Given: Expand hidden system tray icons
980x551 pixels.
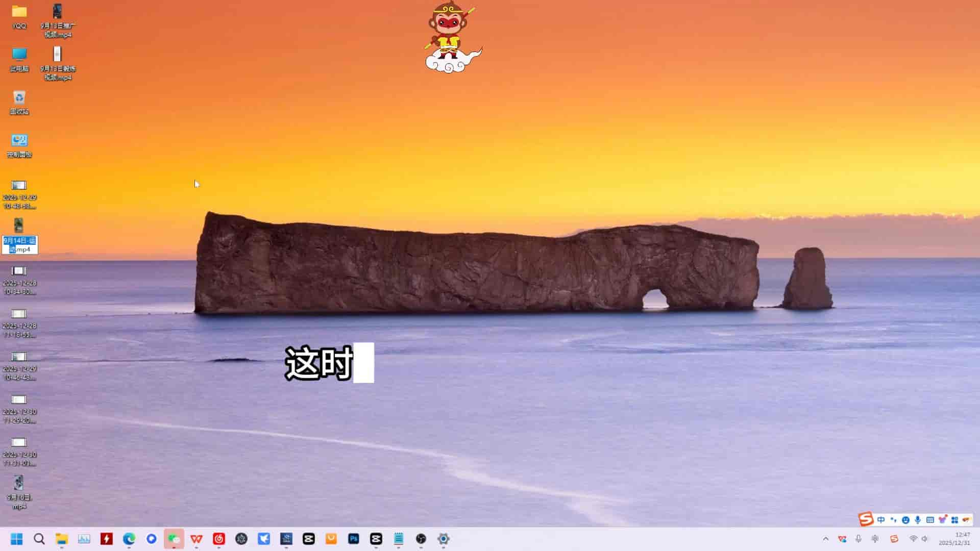Looking at the screenshot, I should tap(826, 539).
